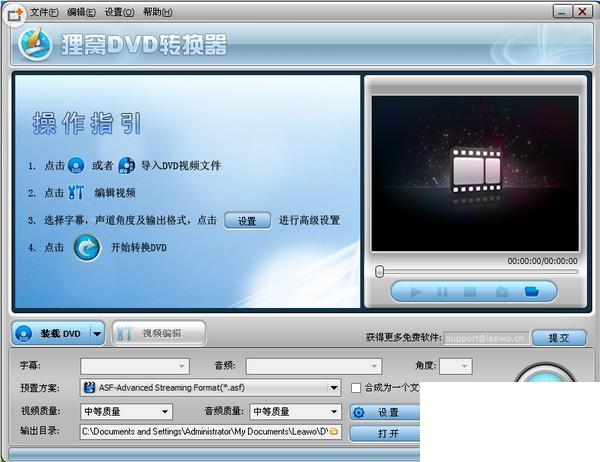Open the 设置(O) menu
The height and width of the screenshot is (462, 600).
pos(119,12)
